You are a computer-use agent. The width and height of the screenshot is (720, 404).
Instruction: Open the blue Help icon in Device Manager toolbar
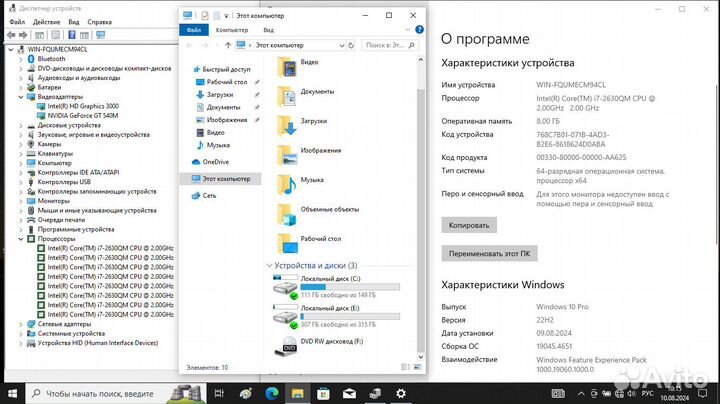(72, 35)
